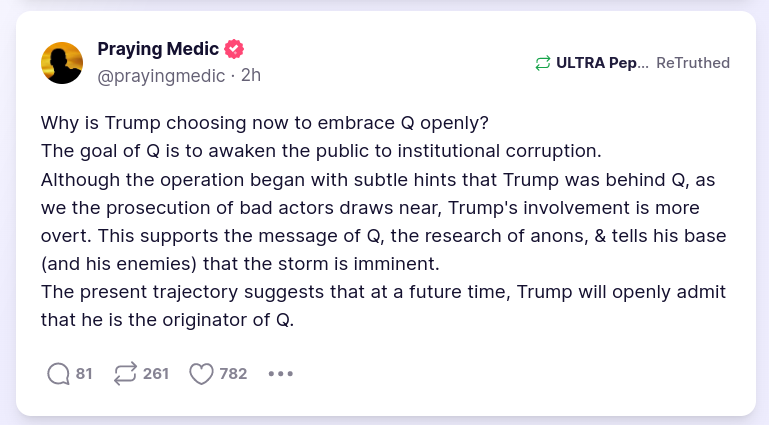
Task: Click the green ReTruthed arrows icon in header
Action: point(543,63)
